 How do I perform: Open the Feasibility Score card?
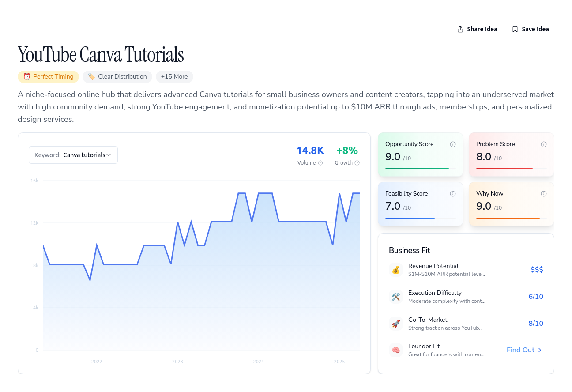point(421,204)
